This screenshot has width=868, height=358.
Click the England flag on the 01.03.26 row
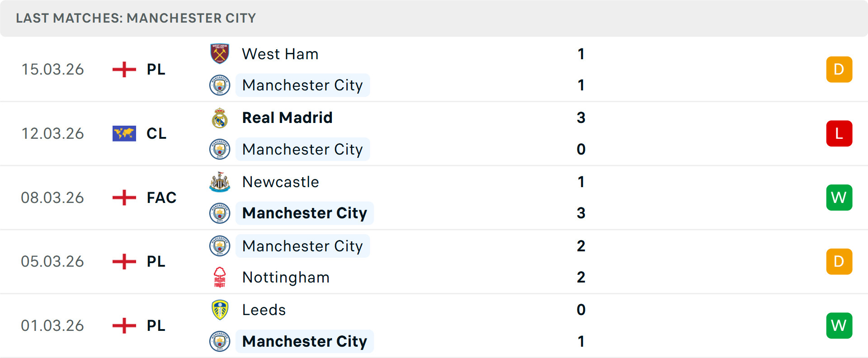point(124,325)
